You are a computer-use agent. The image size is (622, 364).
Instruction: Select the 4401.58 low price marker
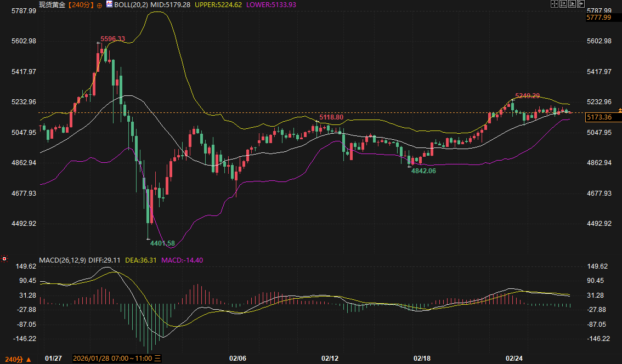click(162, 243)
